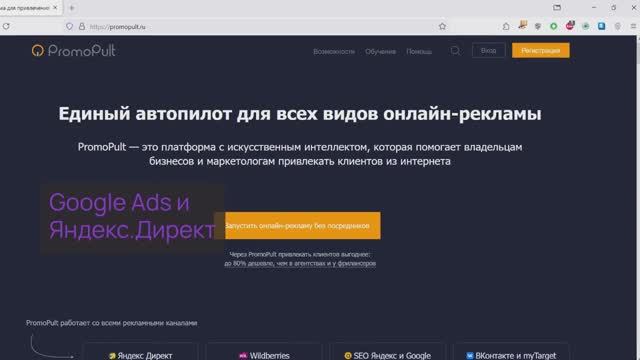Click the PromoPult logo
The height and width of the screenshot is (360, 640).
point(74,51)
